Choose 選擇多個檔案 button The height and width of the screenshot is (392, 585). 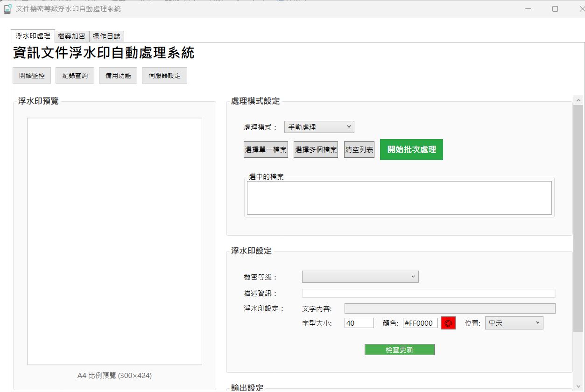point(316,150)
